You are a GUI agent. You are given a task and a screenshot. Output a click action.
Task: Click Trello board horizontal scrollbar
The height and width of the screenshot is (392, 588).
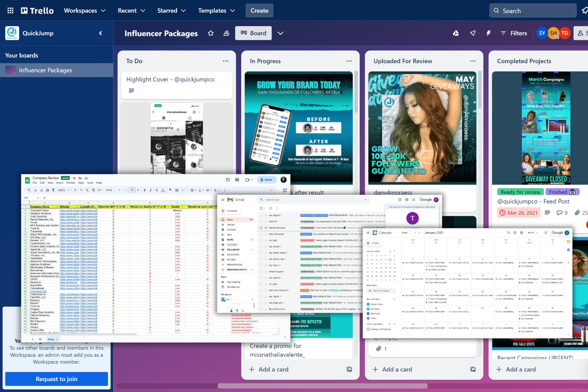(322, 386)
